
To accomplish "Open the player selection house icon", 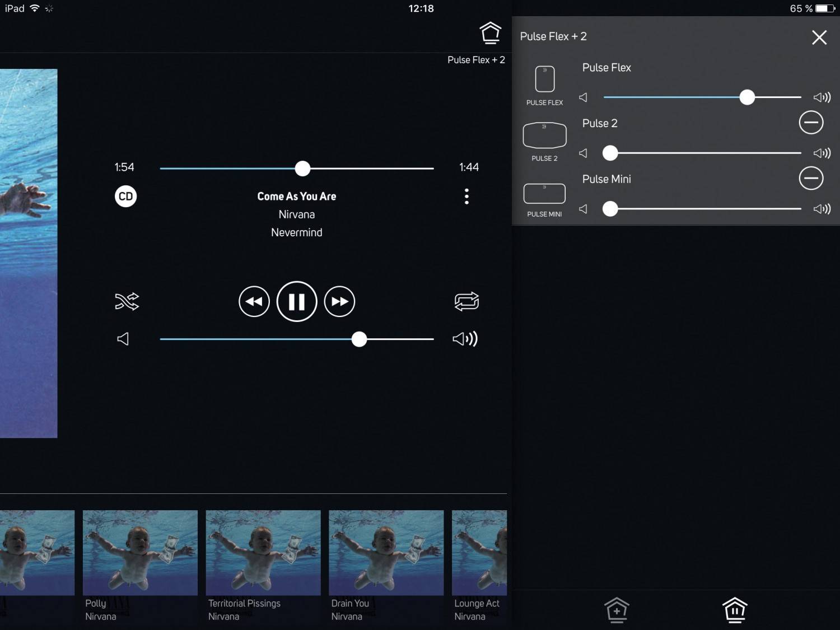I will (x=490, y=33).
